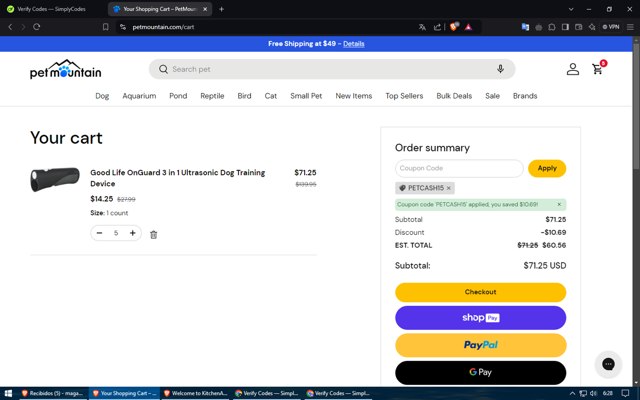The image size is (640, 400).
Task: Click the dog training device thumbnail
Action: click(55, 179)
